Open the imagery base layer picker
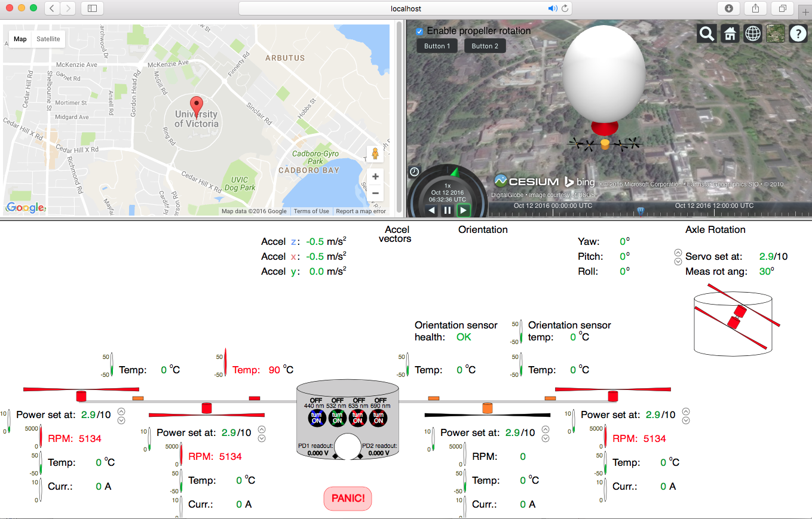 tap(776, 34)
